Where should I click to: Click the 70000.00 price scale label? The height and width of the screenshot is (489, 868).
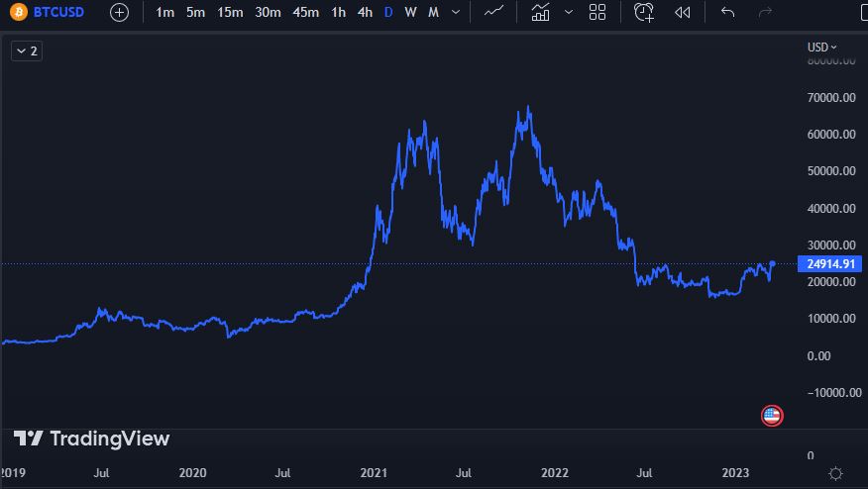tap(831, 98)
